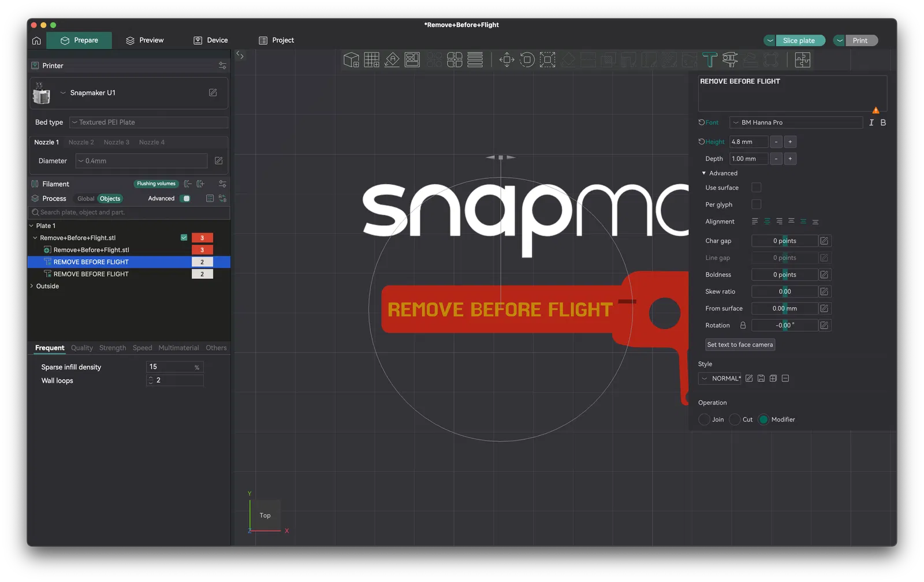Open the Font dropdown
This screenshot has height=582, width=924.
pos(796,122)
